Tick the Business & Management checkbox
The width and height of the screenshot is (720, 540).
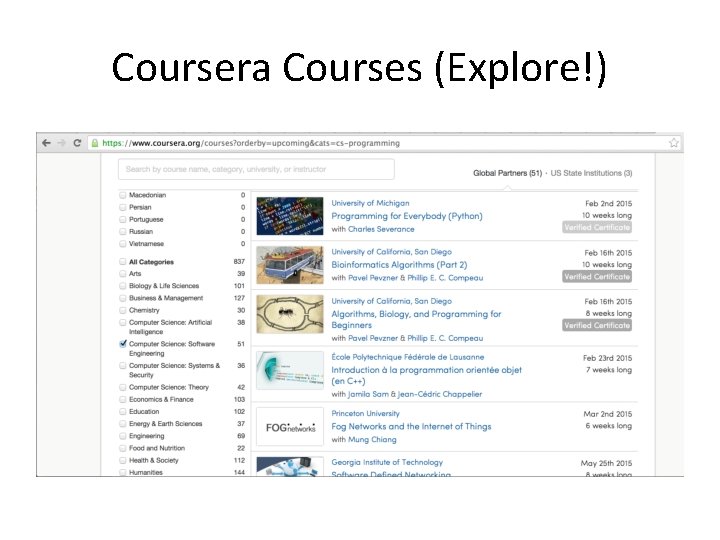pos(123,298)
